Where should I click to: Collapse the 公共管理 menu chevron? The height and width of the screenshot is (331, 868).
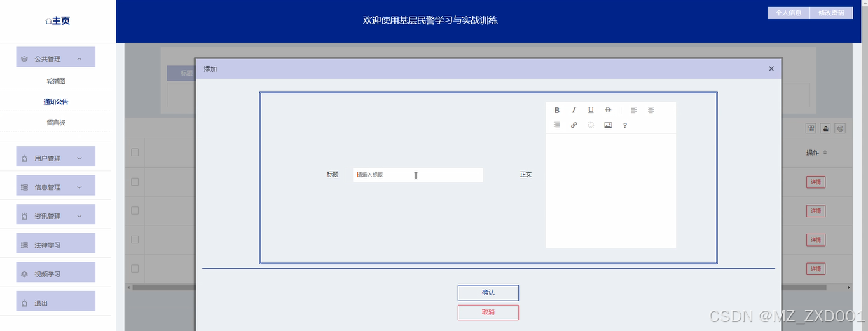(79, 59)
